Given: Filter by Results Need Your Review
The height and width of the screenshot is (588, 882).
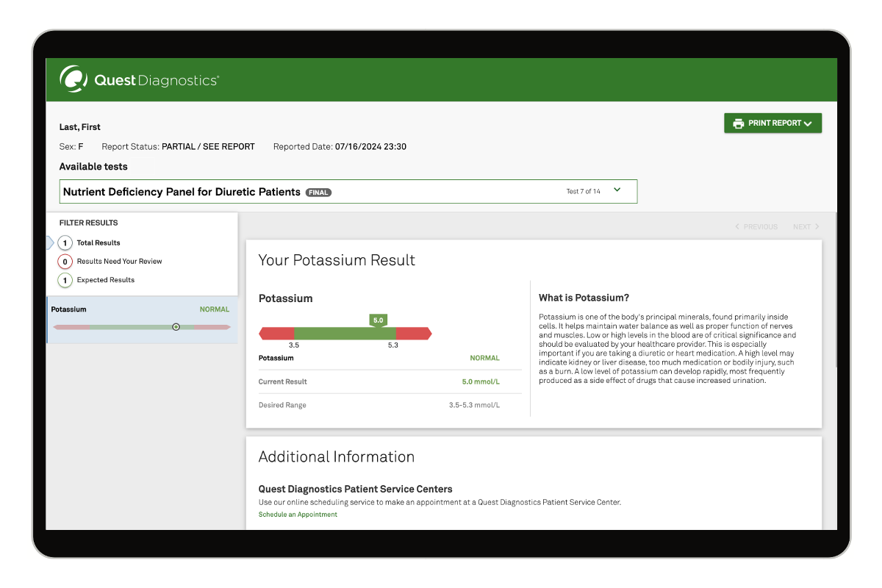Looking at the screenshot, I should click(x=110, y=262).
